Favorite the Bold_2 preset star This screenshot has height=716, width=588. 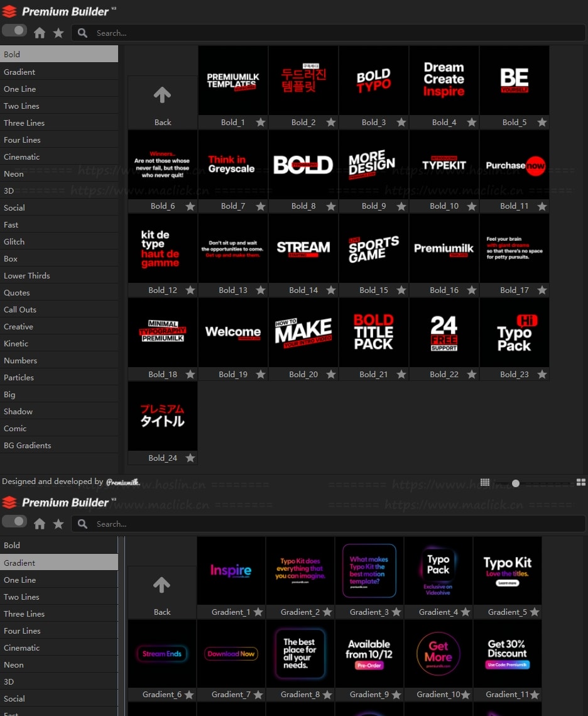pyautogui.click(x=331, y=122)
